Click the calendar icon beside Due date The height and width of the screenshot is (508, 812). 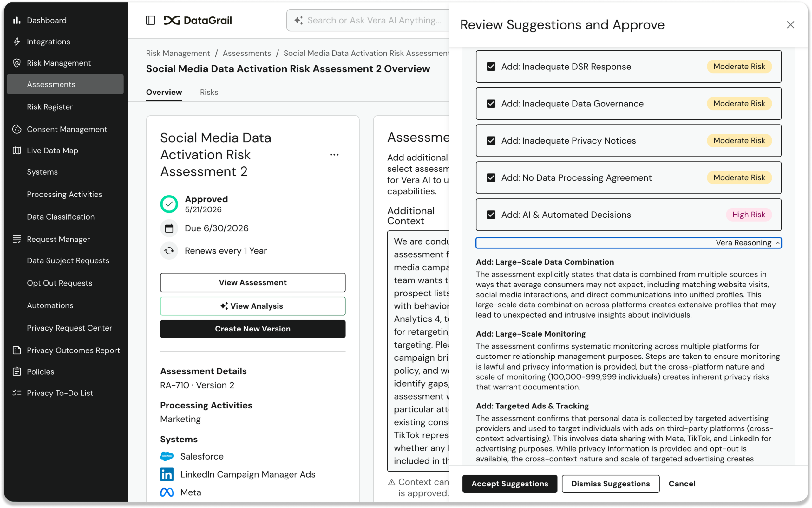coord(169,228)
